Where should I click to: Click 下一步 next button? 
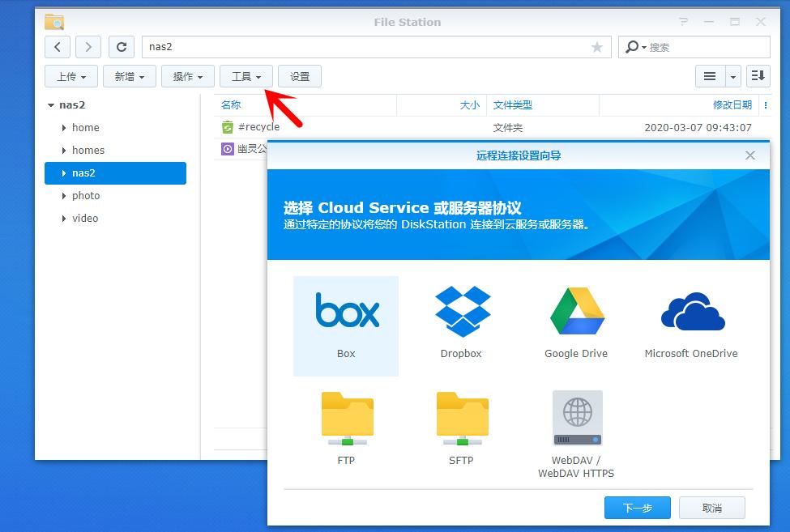(638, 508)
